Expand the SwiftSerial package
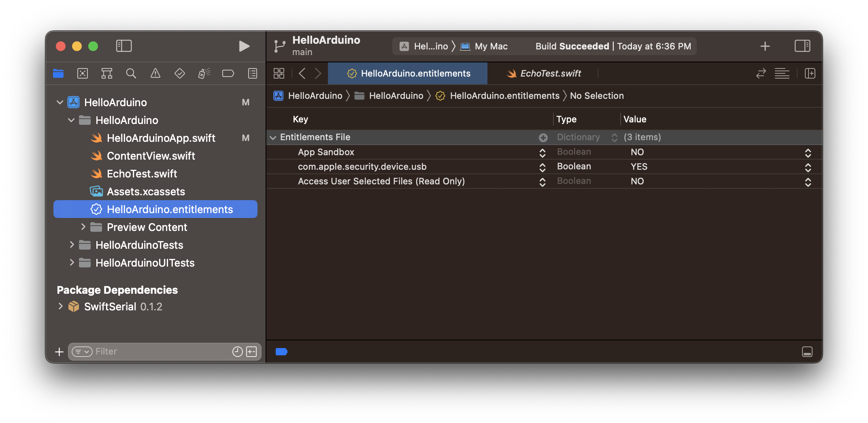Image resolution: width=868 pixels, height=423 pixels. [x=60, y=306]
